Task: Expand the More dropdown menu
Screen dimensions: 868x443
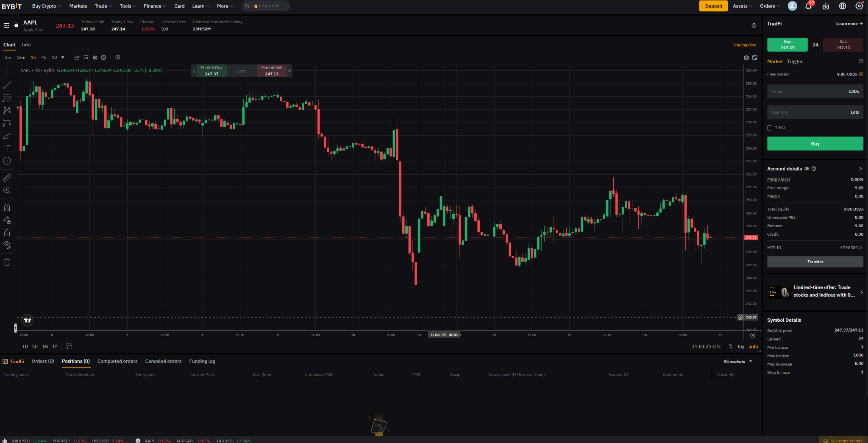Action: 225,6
